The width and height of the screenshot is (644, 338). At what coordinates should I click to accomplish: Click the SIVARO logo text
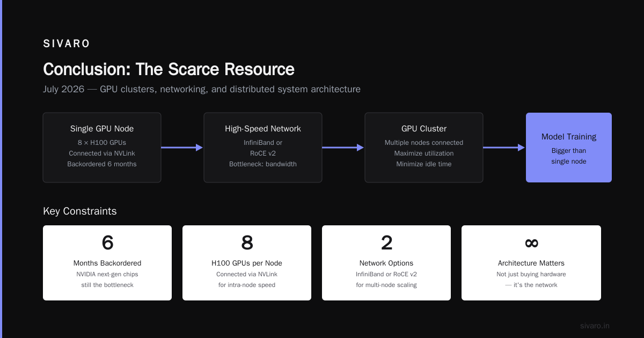67,44
